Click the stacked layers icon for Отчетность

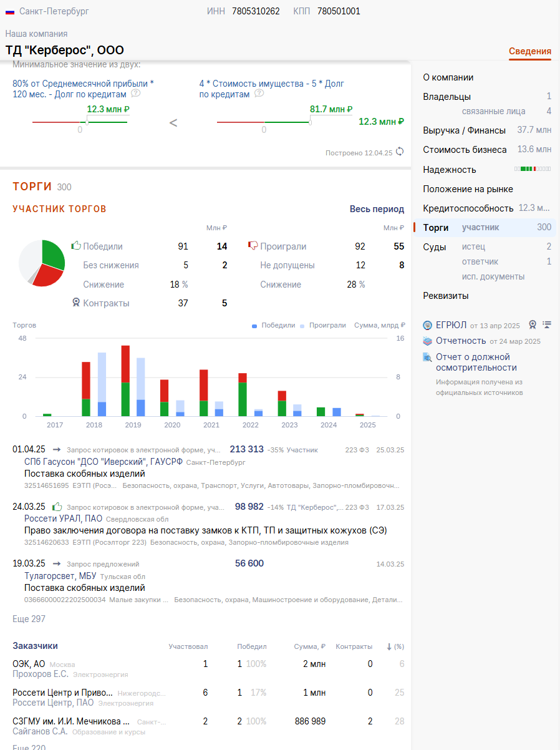(x=428, y=341)
